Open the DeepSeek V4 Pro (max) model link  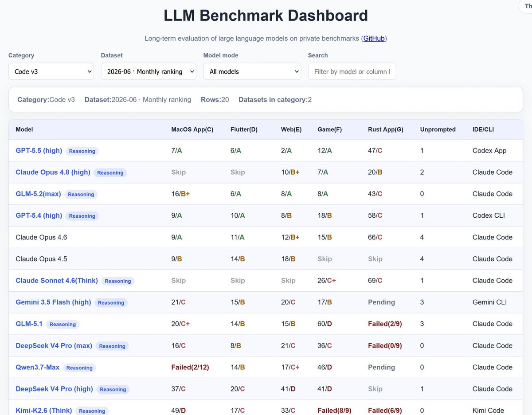pyautogui.click(x=54, y=345)
